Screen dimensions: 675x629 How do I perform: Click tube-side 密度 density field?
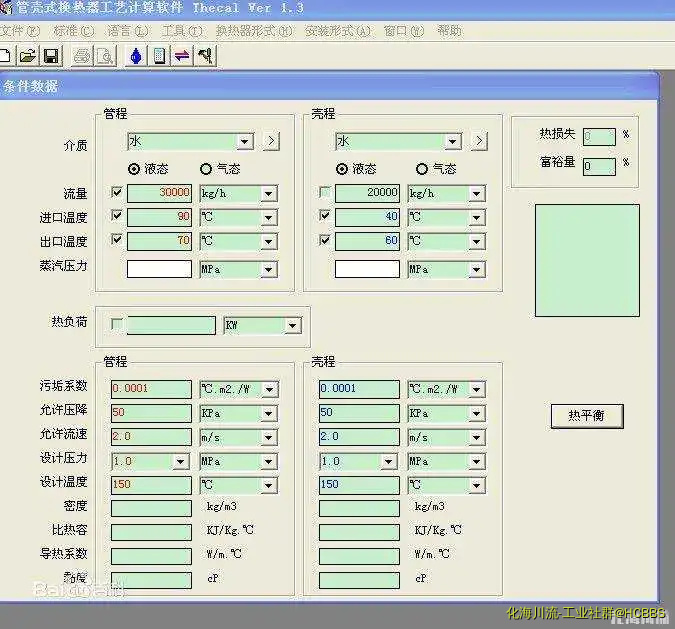click(x=151, y=508)
